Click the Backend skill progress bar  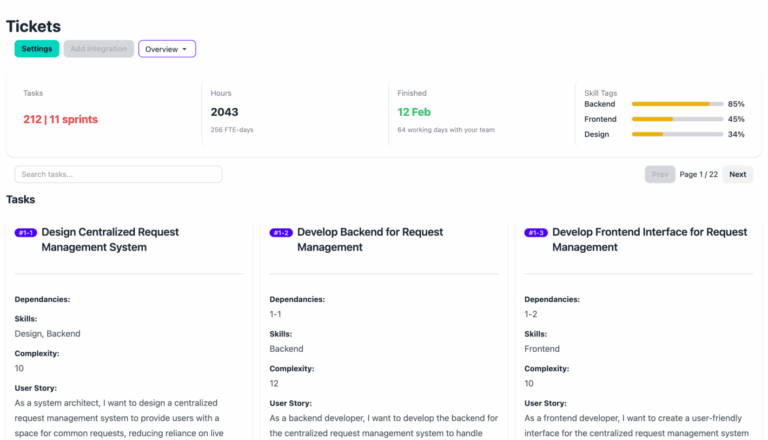[677, 104]
